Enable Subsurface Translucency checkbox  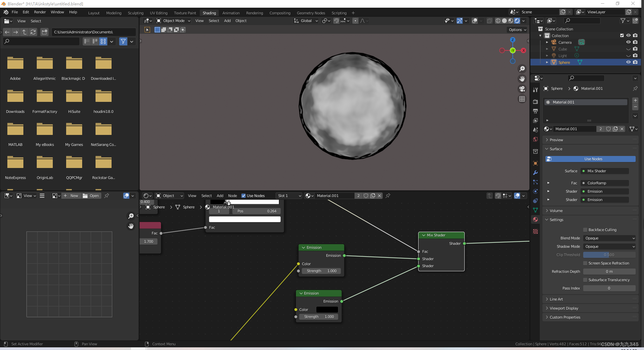(x=585, y=280)
